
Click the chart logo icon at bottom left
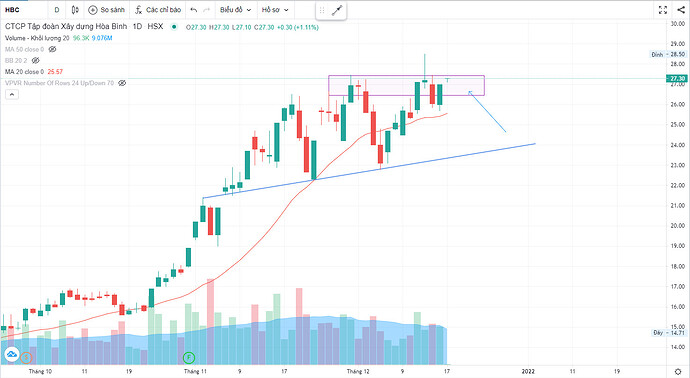pos(11,354)
